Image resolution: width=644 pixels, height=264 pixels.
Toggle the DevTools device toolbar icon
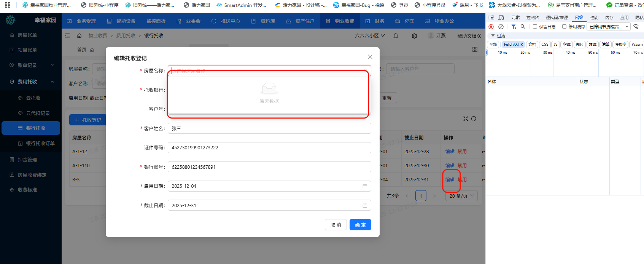[x=501, y=18]
